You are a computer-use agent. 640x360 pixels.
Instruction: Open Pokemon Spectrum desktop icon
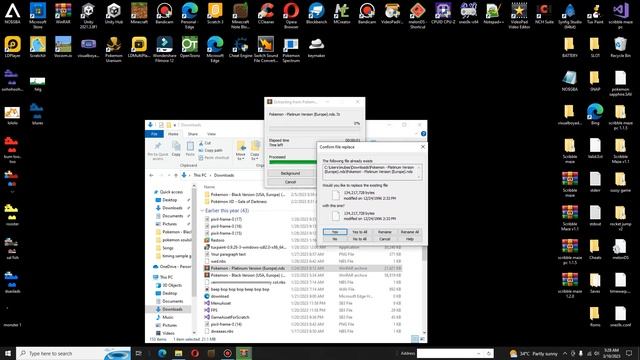291,49
